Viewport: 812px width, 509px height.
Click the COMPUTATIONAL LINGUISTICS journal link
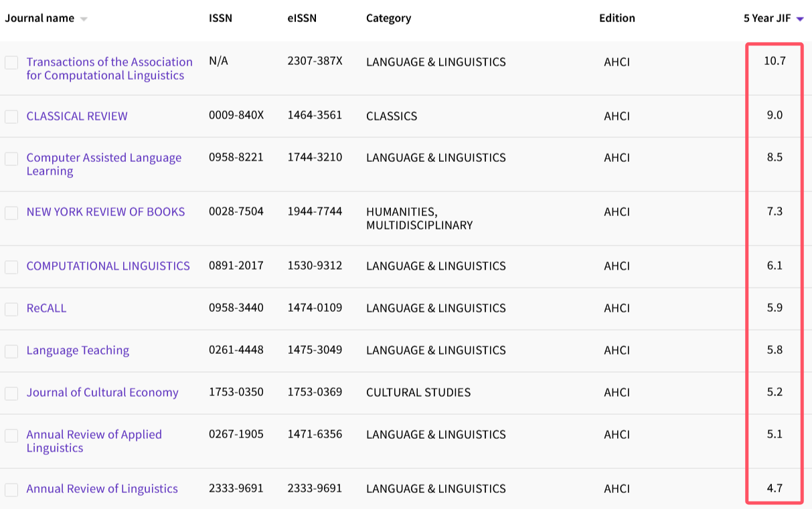108,266
